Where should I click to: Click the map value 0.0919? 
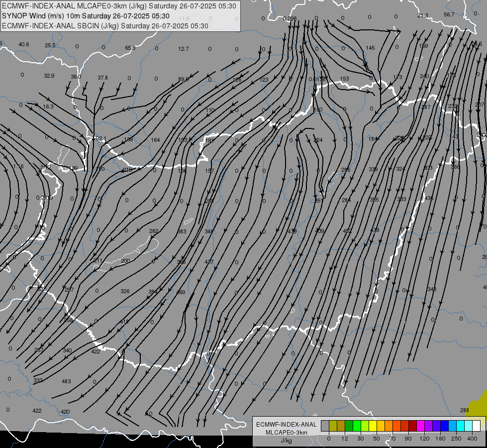pos(44,198)
